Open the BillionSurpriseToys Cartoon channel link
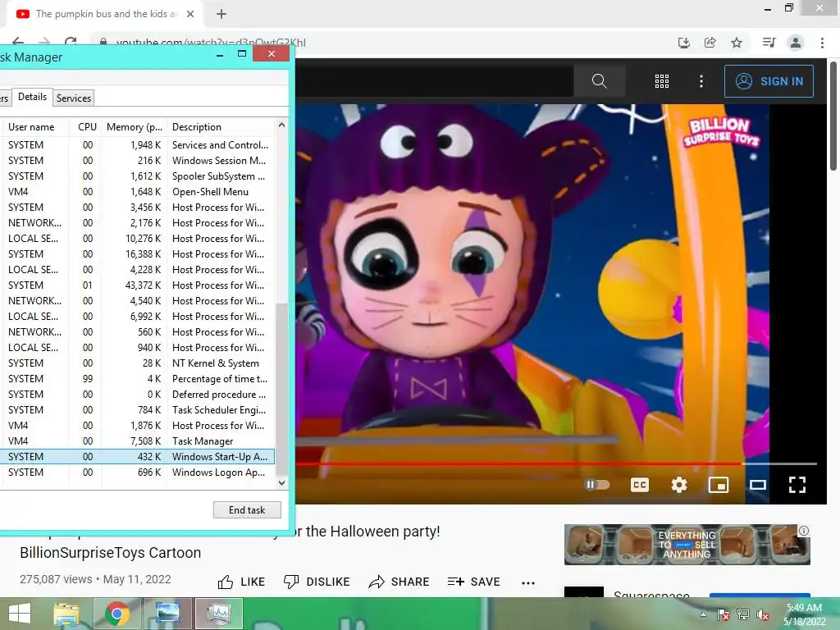The image size is (840, 630). point(111,552)
